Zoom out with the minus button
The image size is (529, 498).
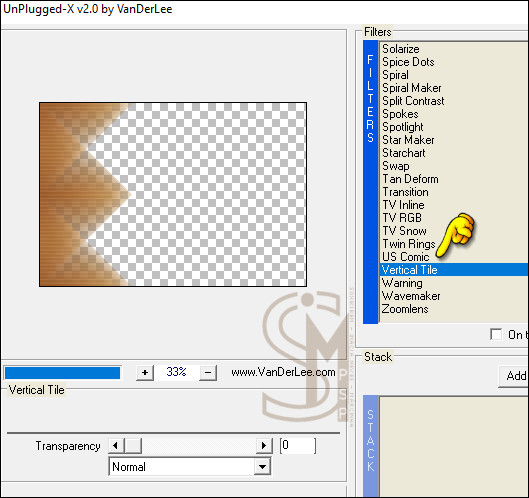[208, 372]
